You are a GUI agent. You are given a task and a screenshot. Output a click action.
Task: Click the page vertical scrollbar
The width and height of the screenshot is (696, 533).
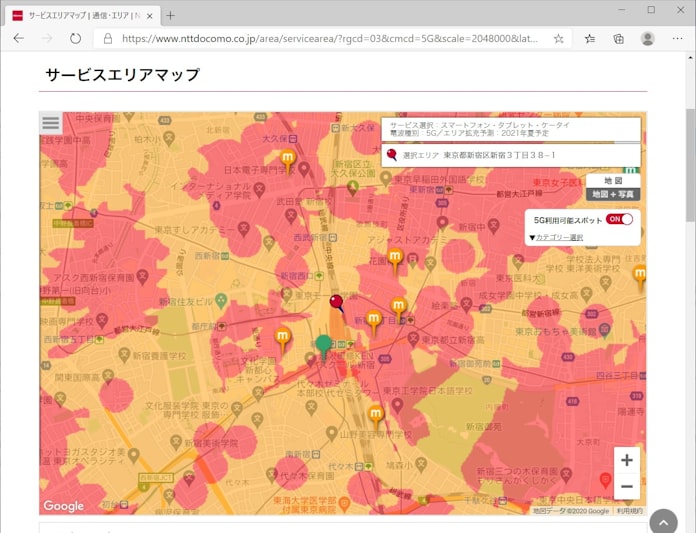(690, 164)
